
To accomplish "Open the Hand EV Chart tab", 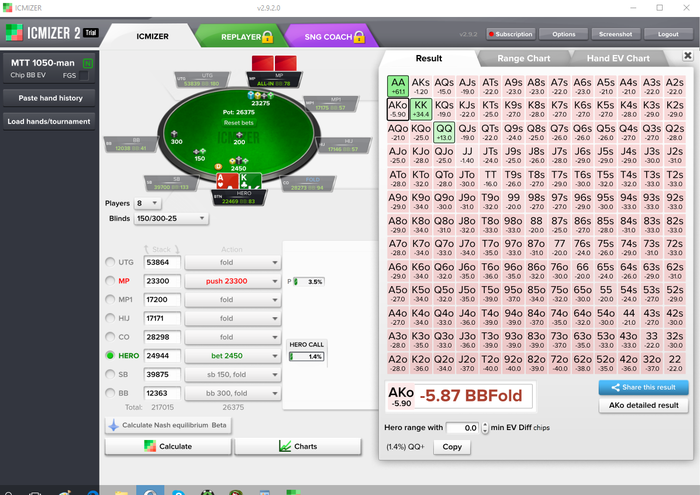I will point(618,58).
